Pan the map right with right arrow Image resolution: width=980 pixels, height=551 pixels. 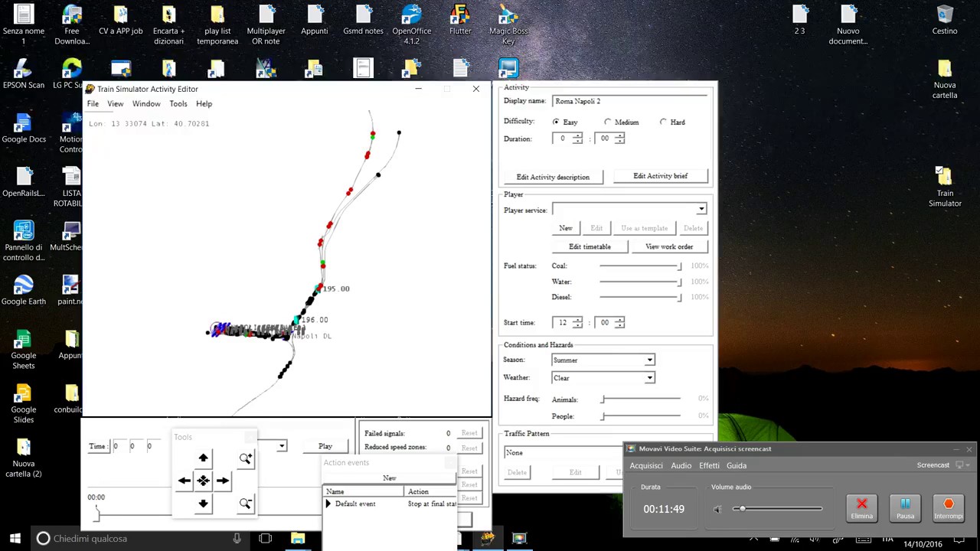click(x=222, y=481)
